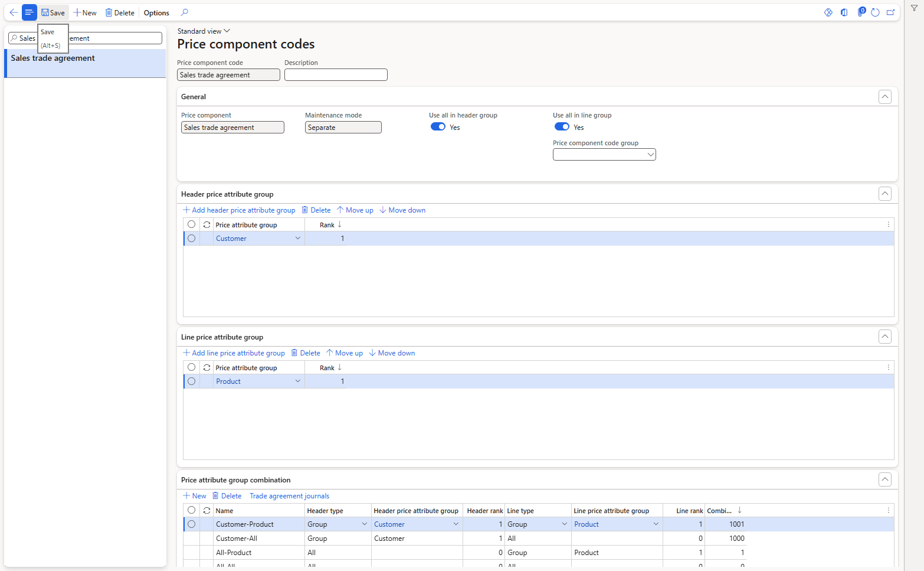Toggle Use all in line group
The image size is (924, 571).
coord(562,127)
